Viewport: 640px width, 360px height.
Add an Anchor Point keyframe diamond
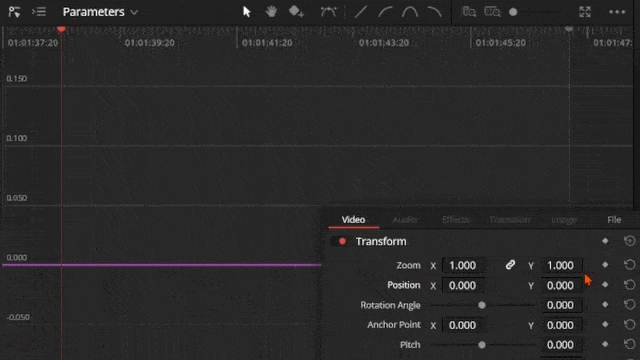click(605, 324)
